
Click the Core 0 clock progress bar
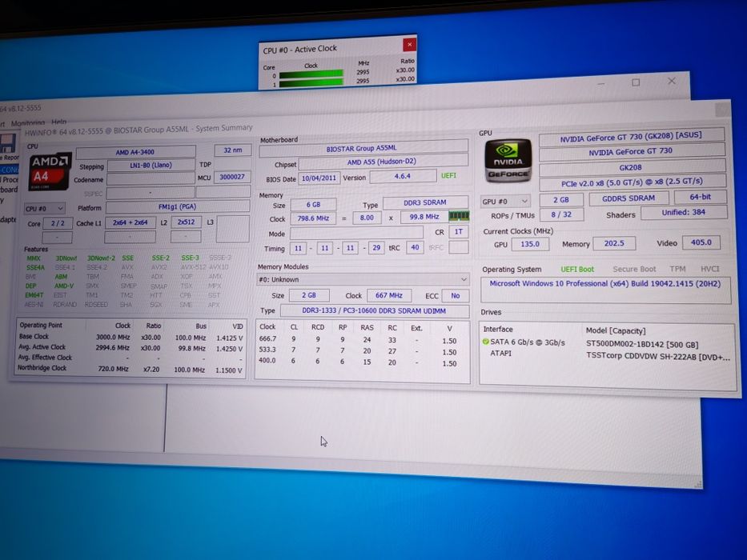[311, 74]
